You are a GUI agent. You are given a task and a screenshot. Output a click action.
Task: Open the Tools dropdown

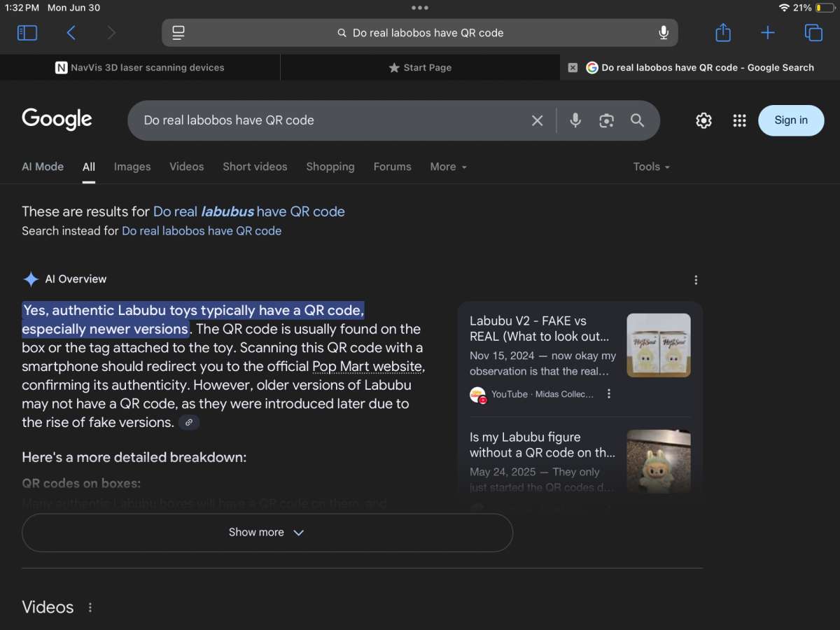651,167
